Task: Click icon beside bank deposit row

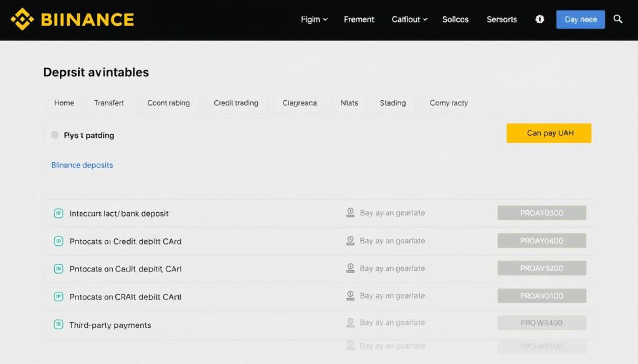Action: (x=59, y=213)
